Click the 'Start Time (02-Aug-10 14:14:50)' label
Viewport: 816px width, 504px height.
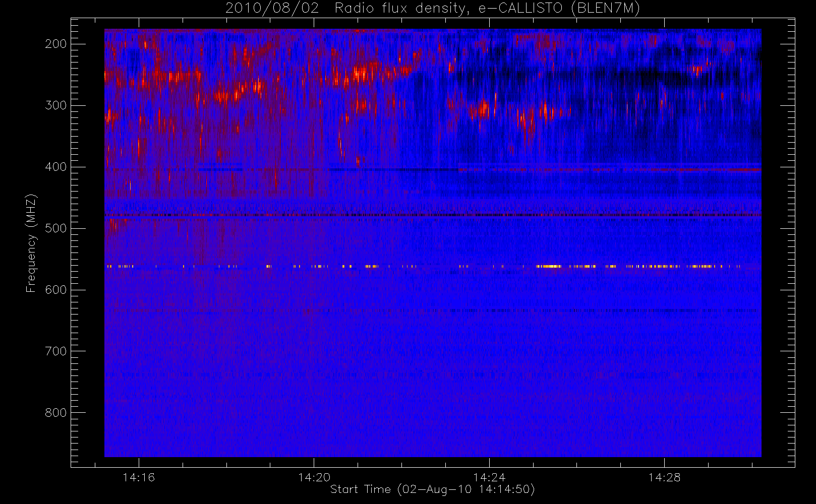click(x=432, y=489)
